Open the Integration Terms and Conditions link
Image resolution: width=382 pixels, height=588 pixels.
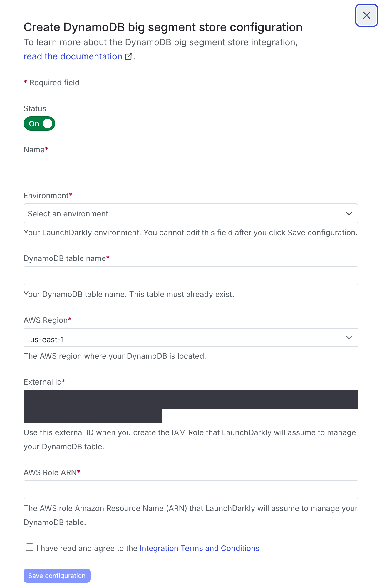pyautogui.click(x=199, y=548)
